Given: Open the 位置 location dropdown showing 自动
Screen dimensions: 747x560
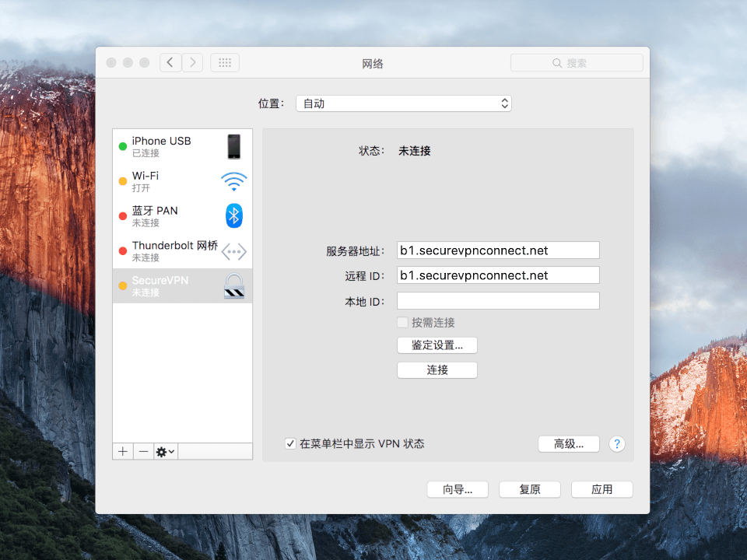Looking at the screenshot, I should tap(403, 103).
